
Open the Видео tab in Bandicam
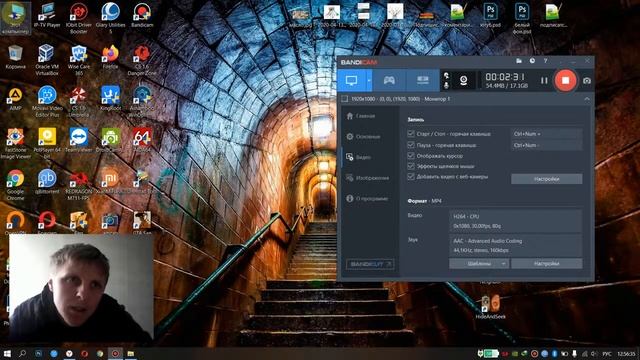click(359, 157)
